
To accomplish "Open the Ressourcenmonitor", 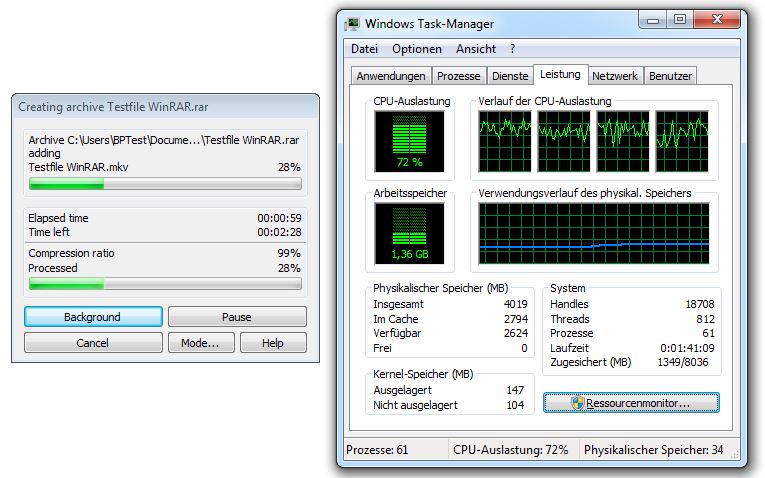I will (631, 403).
